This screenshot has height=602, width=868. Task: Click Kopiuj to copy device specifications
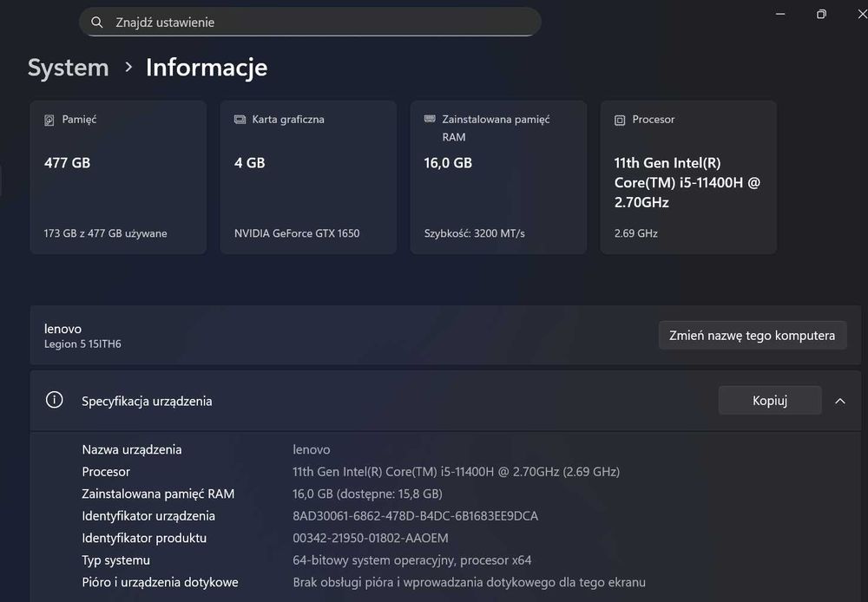pyautogui.click(x=770, y=401)
